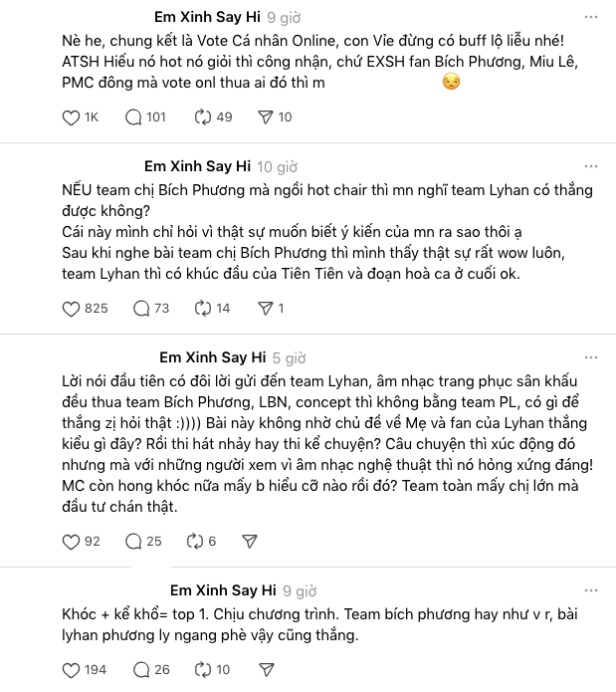This screenshot has width=616, height=692.
Task: Open more options on the 10 giờ post
Action: [591, 166]
